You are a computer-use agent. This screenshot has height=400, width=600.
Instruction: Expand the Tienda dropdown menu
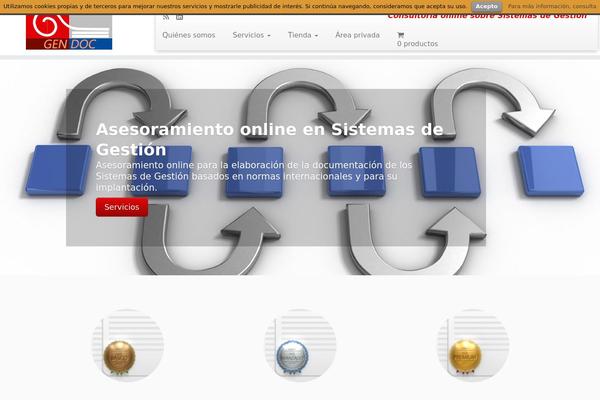pos(302,35)
